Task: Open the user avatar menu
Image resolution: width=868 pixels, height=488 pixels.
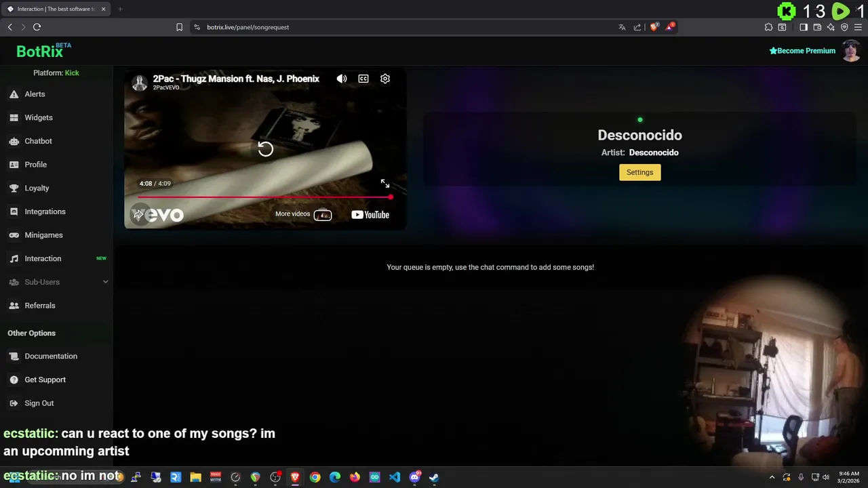Action: pyautogui.click(x=851, y=51)
